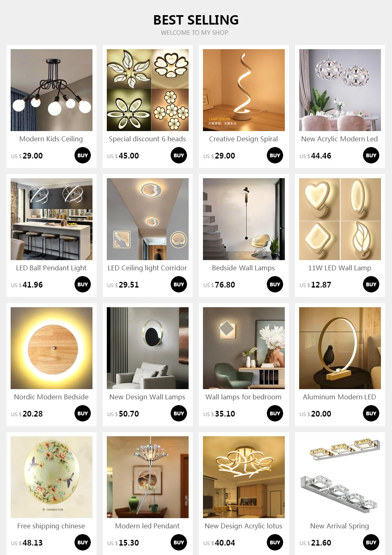The height and width of the screenshot is (555, 392).
Task: Click BUY for Bedside Wall Lamps
Action: [x=275, y=284]
